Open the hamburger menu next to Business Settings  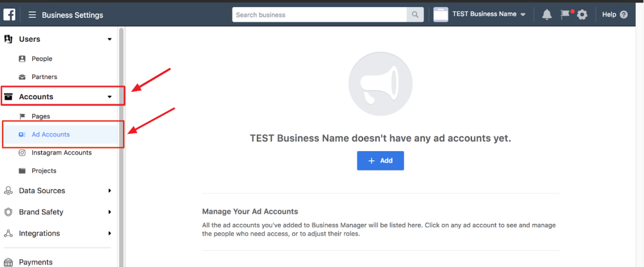tap(32, 15)
